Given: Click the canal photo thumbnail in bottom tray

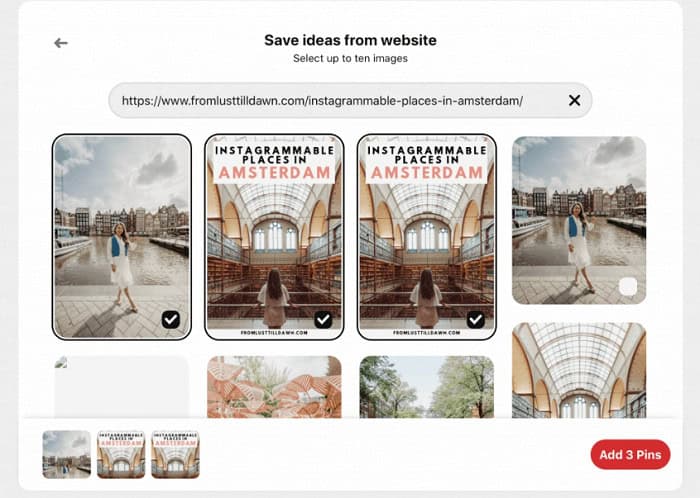Looking at the screenshot, I should (67, 454).
